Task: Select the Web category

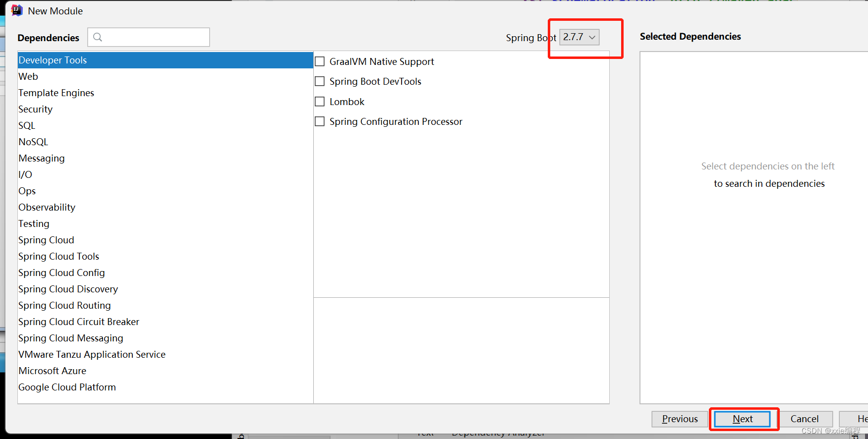Action: pyautogui.click(x=166, y=76)
